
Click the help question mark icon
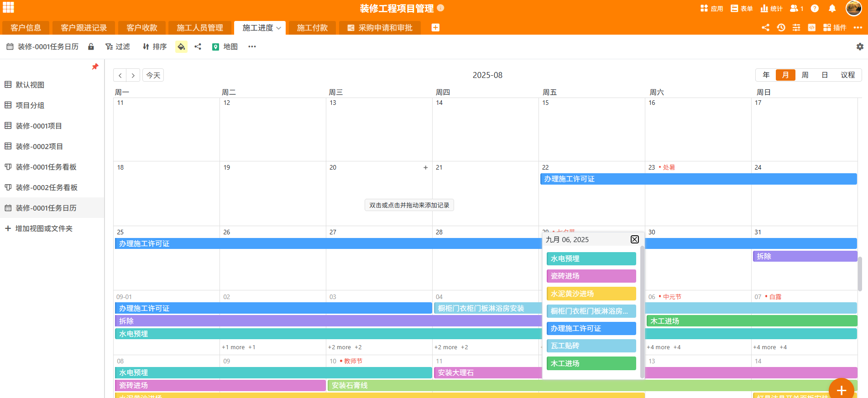pyautogui.click(x=815, y=9)
